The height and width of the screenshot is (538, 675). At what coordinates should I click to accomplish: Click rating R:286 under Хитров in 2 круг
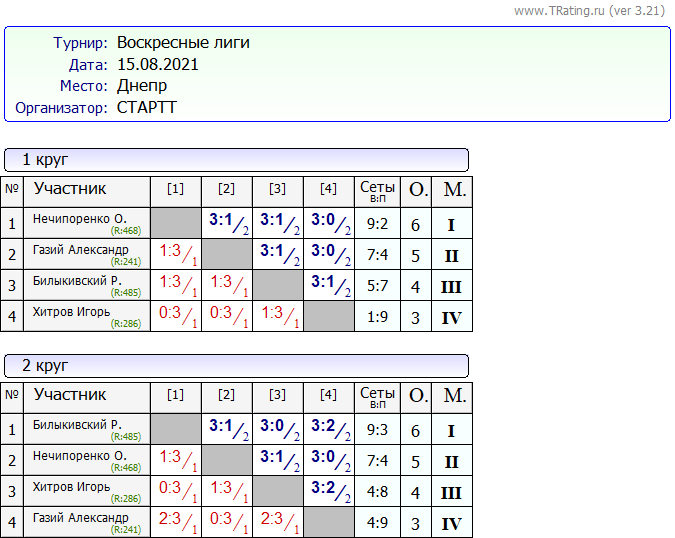click(x=127, y=499)
